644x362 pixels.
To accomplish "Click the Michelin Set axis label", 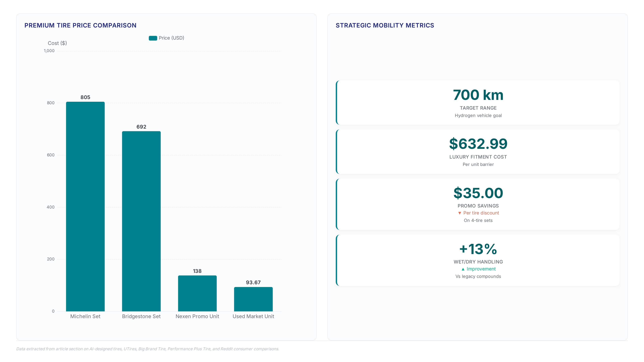I will 85,316.
